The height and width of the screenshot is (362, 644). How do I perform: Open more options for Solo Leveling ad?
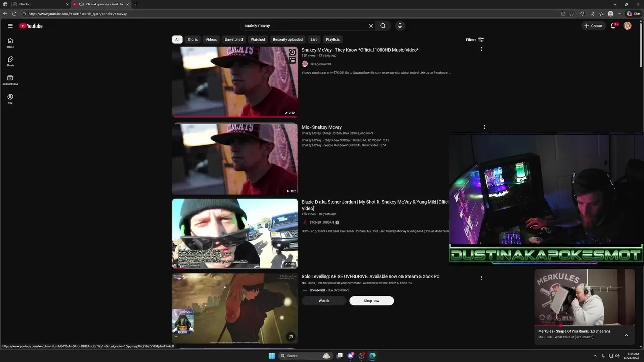[481, 278]
